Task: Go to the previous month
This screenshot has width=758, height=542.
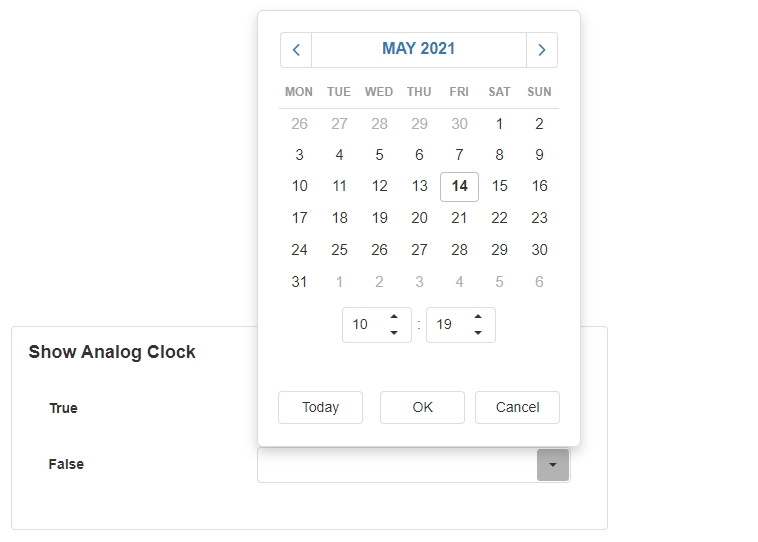Action: [296, 50]
